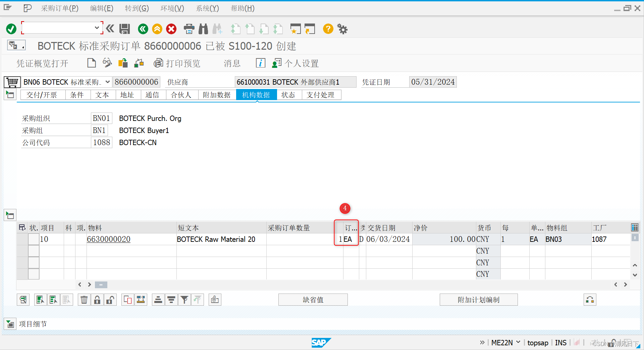Screen dimensions: 644x350
Task: Open the Find (binoculars) search icon
Action: (x=203, y=29)
